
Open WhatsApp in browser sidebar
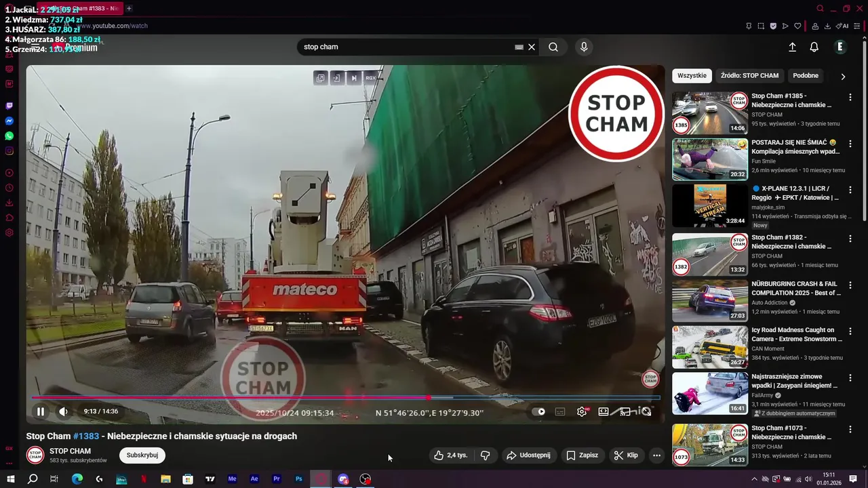[9, 136]
